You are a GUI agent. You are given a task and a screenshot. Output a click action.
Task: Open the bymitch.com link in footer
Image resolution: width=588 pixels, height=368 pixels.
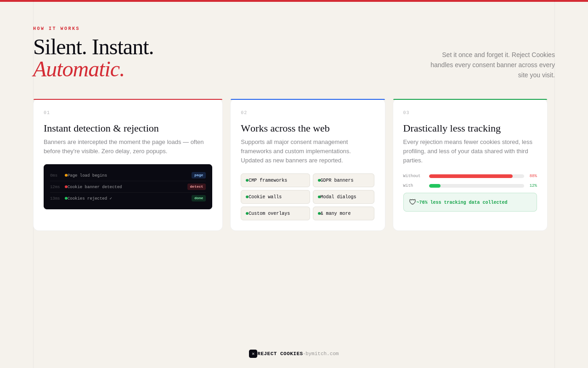[322, 354]
